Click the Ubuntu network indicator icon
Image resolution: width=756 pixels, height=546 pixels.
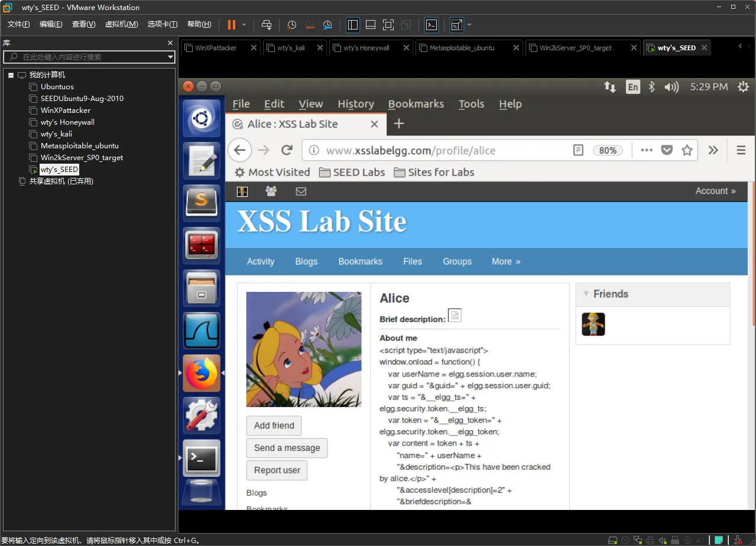pos(609,87)
